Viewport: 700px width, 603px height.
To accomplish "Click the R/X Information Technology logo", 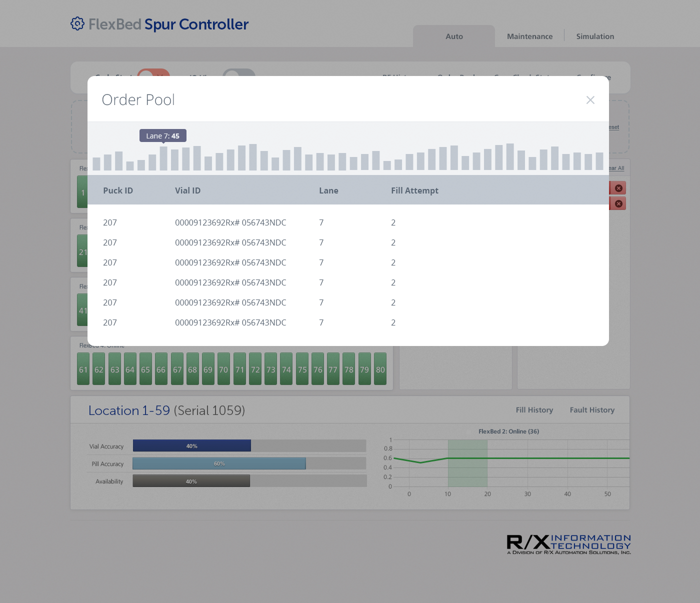I will (568, 544).
